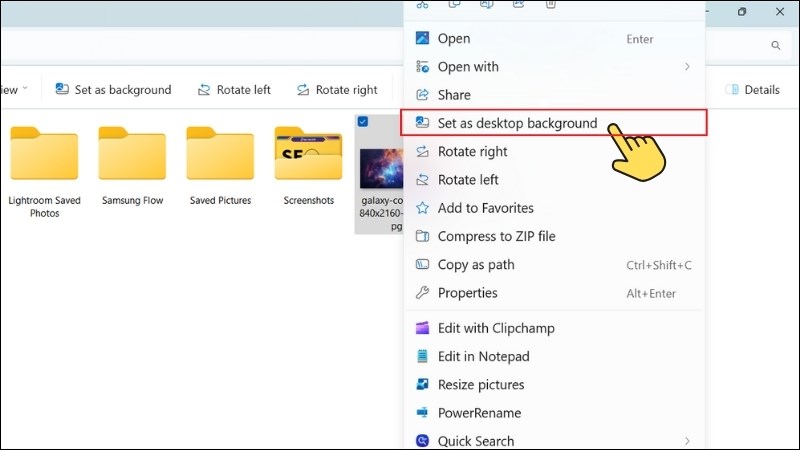
Task: Click the PowerRename icon in the menu
Action: click(422, 413)
